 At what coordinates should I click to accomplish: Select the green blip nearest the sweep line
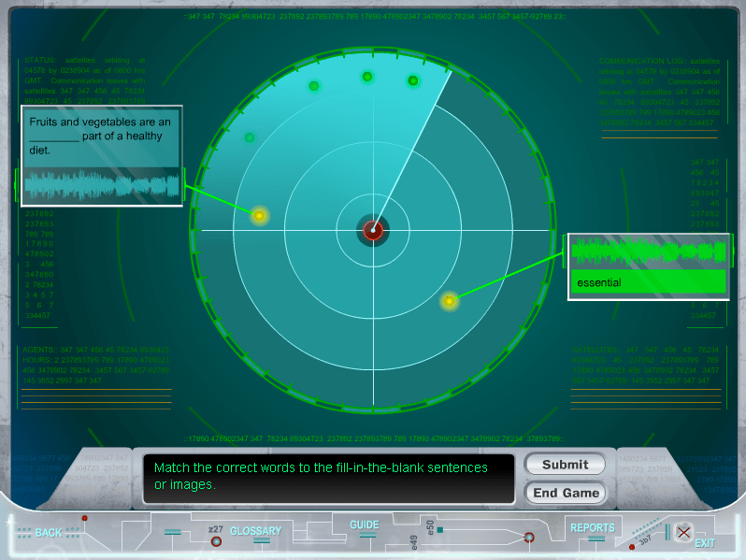[413, 81]
